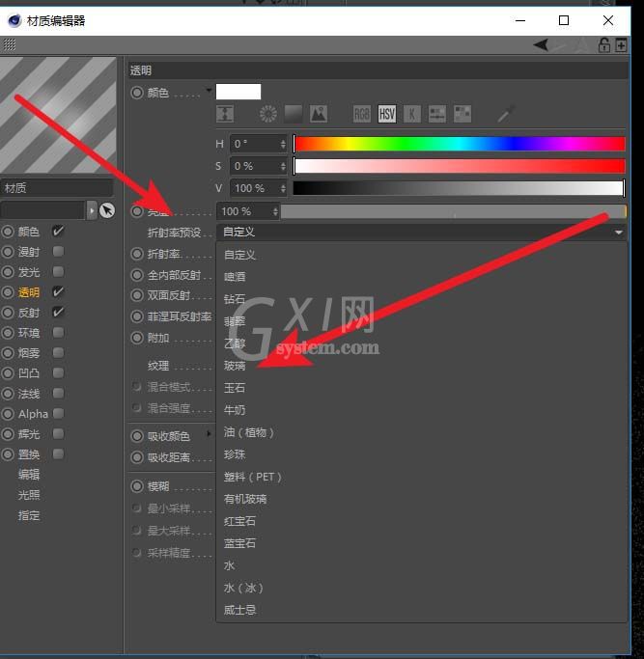Click on the hue rainbow slider
Screen dimensions: 644x659
pos(459,144)
